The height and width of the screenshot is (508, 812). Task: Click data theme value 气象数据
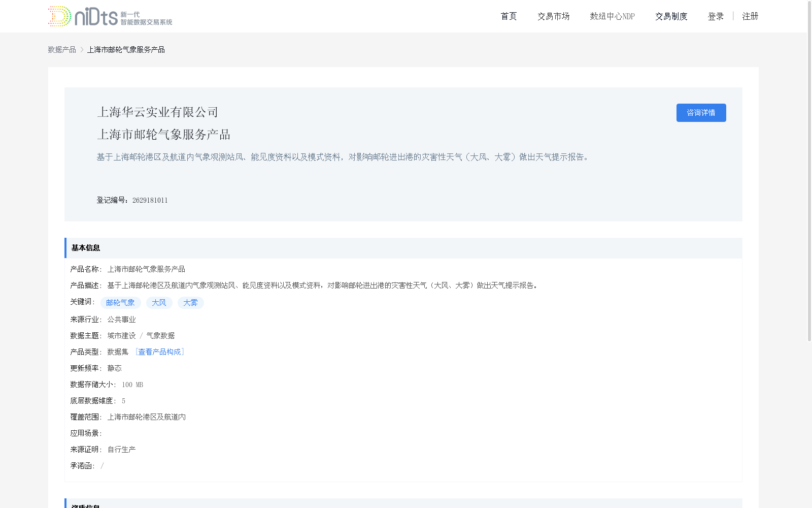click(160, 335)
